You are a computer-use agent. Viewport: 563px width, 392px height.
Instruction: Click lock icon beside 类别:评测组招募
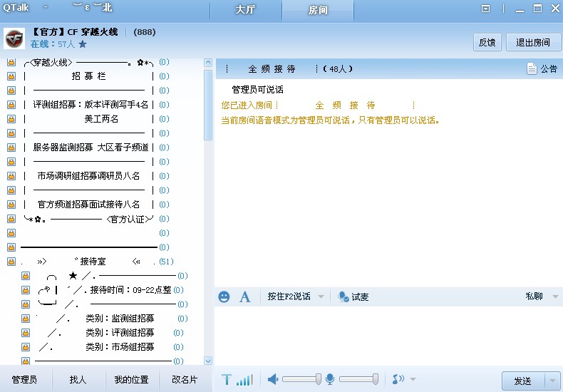[26, 333]
